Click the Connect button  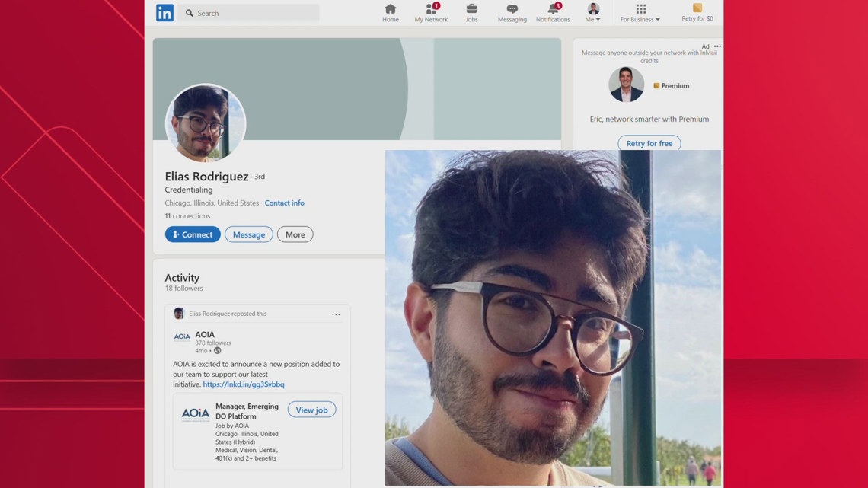tap(193, 234)
